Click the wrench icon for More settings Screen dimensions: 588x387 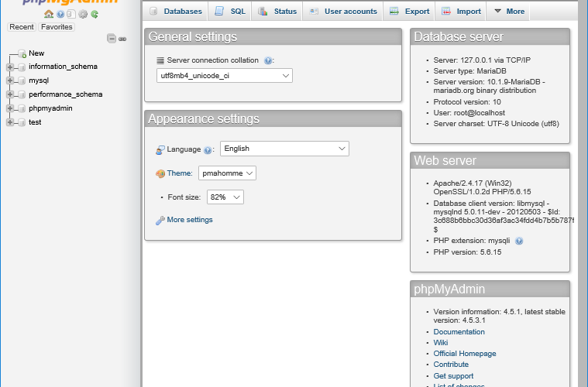tap(160, 221)
